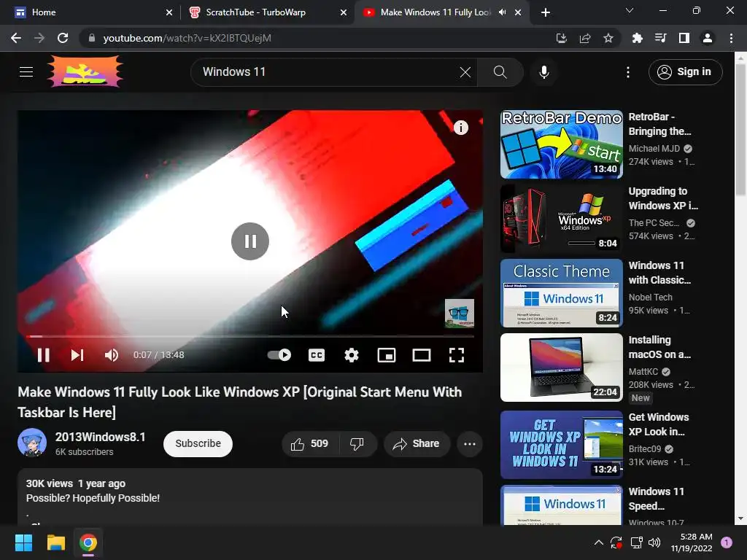Image resolution: width=747 pixels, height=560 pixels.
Task: Go back in browser history
Action: (x=16, y=38)
